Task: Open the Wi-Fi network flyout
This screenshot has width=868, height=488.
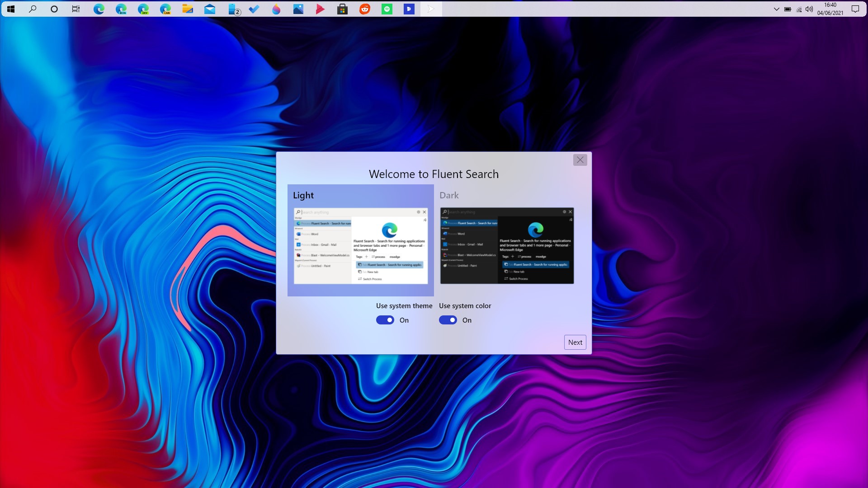Action: [x=799, y=9]
